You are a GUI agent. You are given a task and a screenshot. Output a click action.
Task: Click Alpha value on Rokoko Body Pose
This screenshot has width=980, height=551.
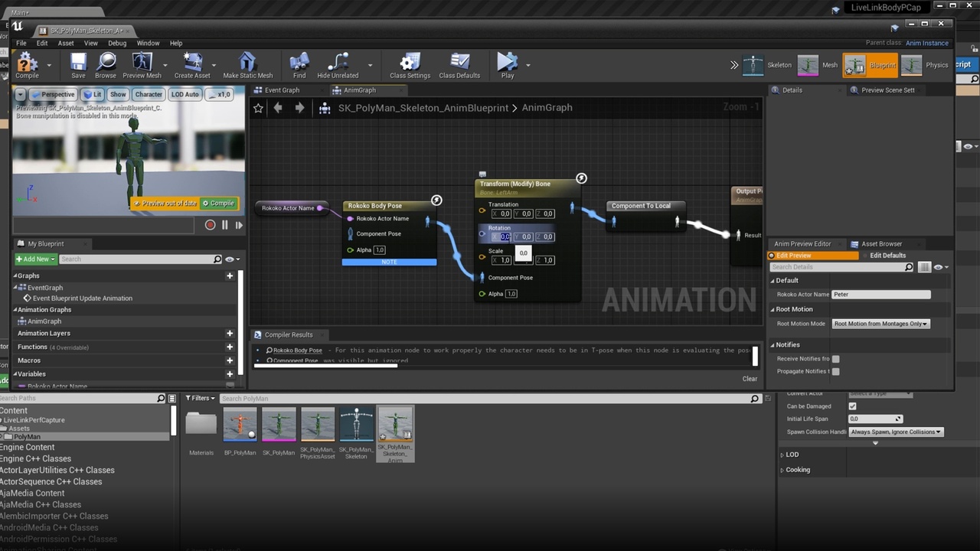380,250
